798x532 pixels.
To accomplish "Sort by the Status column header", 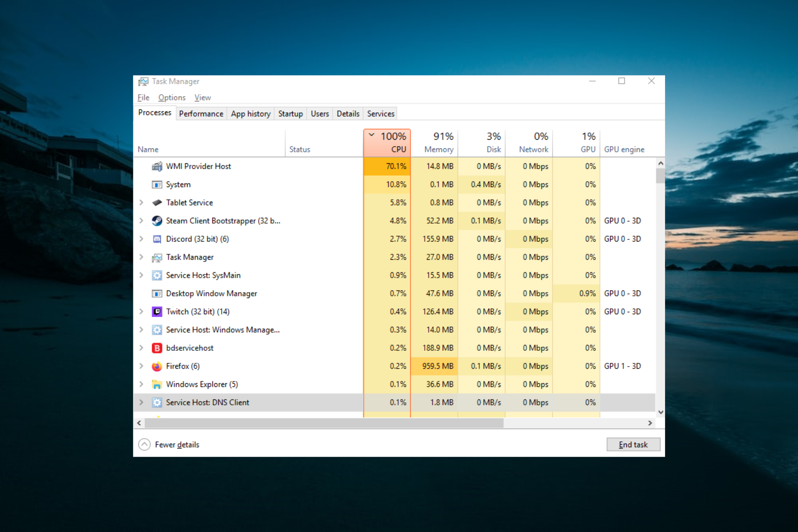I will click(324, 143).
